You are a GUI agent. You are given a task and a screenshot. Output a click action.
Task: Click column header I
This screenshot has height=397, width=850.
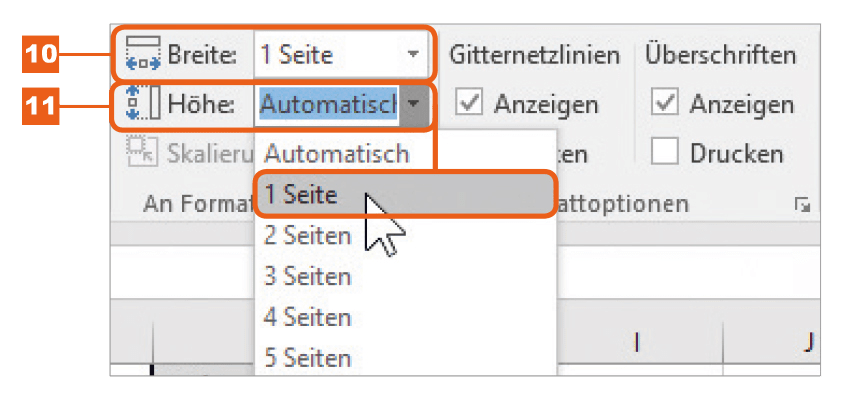[638, 342]
